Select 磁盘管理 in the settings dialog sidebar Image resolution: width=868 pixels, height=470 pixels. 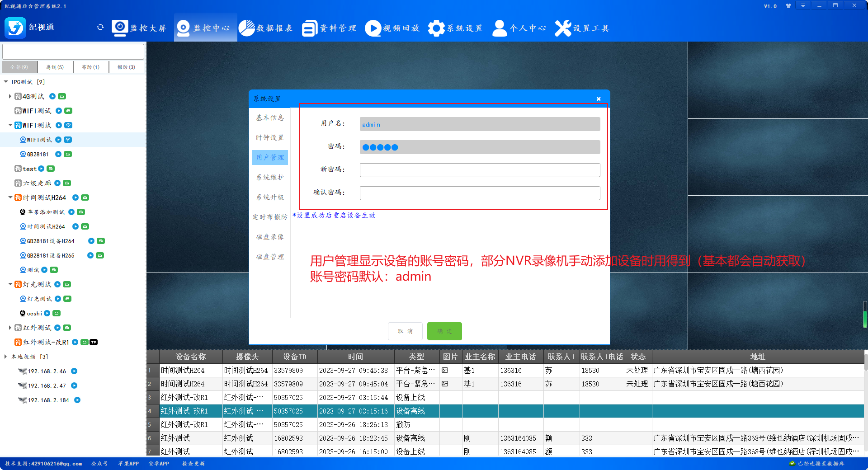[270, 257]
